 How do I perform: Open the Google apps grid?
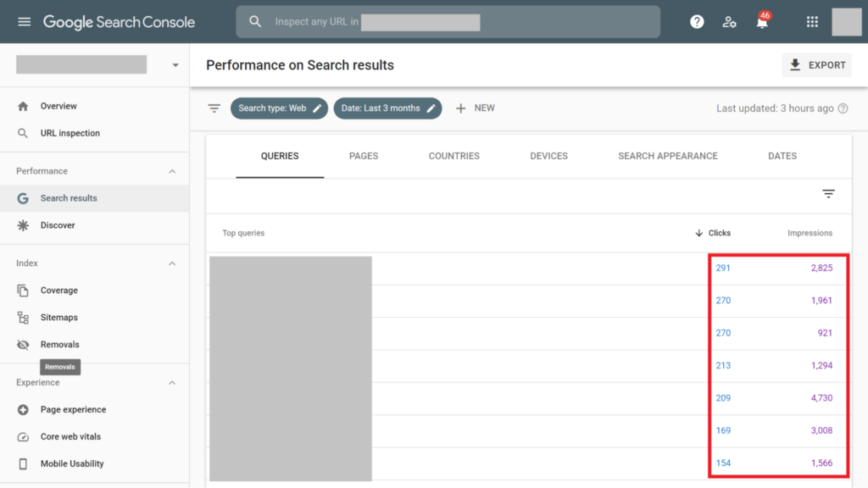click(x=812, y=21)
